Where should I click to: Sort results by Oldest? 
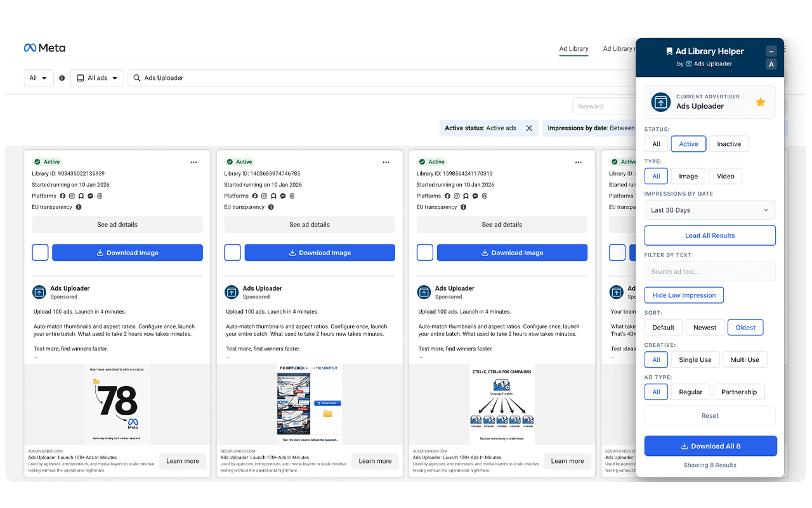(745, 328)
